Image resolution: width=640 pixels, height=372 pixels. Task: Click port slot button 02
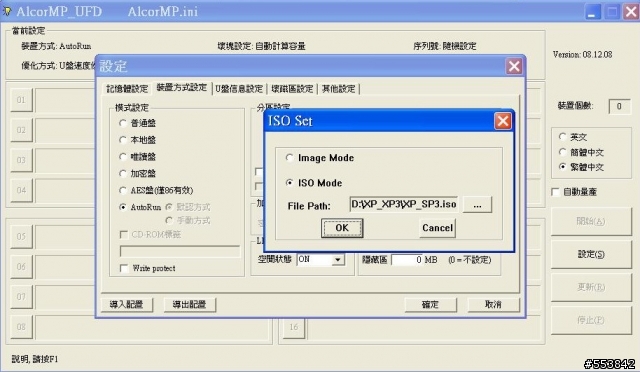21,130
